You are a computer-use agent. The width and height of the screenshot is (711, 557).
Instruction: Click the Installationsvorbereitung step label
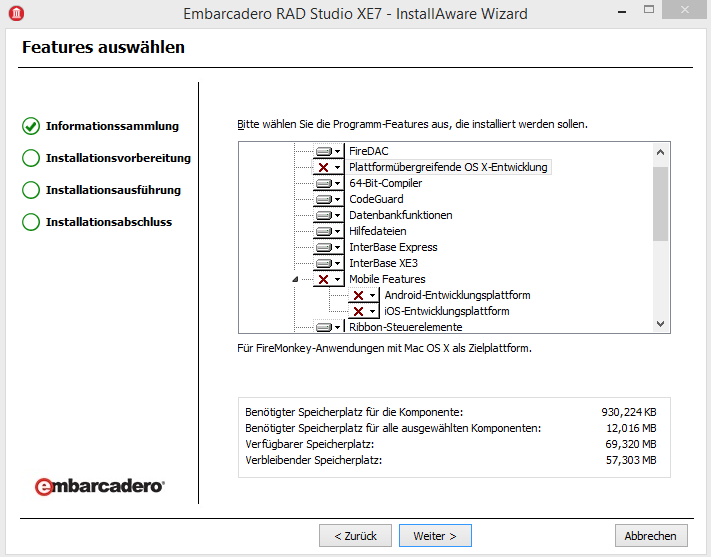point(118,158)
